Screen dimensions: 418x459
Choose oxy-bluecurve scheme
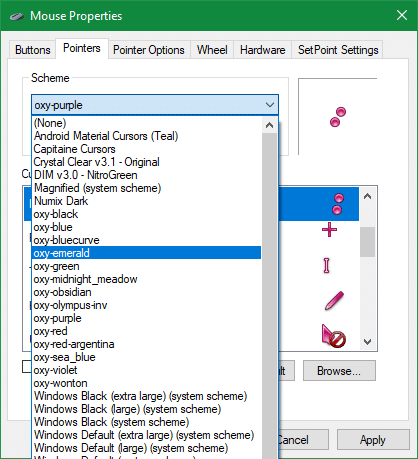point(147,240)
